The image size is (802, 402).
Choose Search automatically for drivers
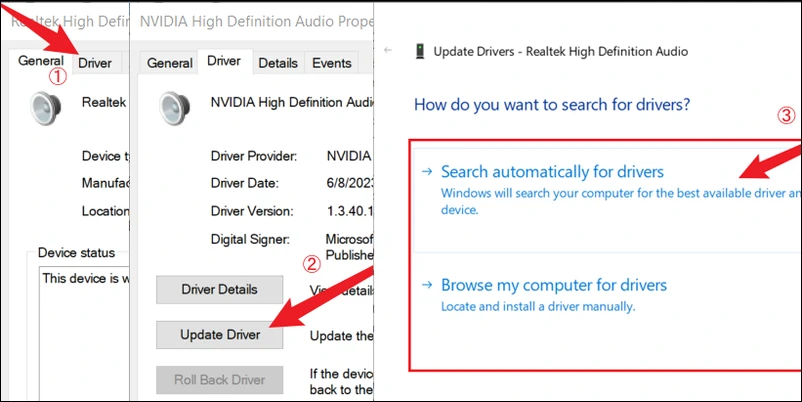click(x=552, y=172)
